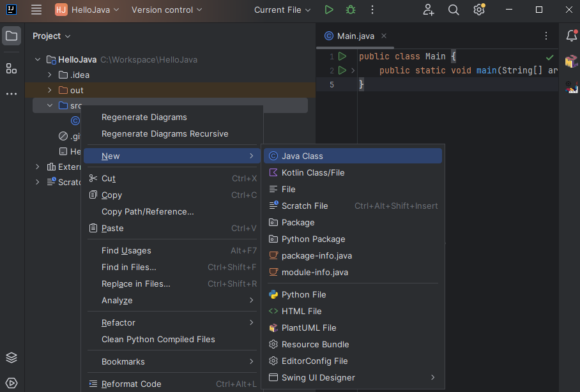Open the Analyze submenu

click(172, 301)
